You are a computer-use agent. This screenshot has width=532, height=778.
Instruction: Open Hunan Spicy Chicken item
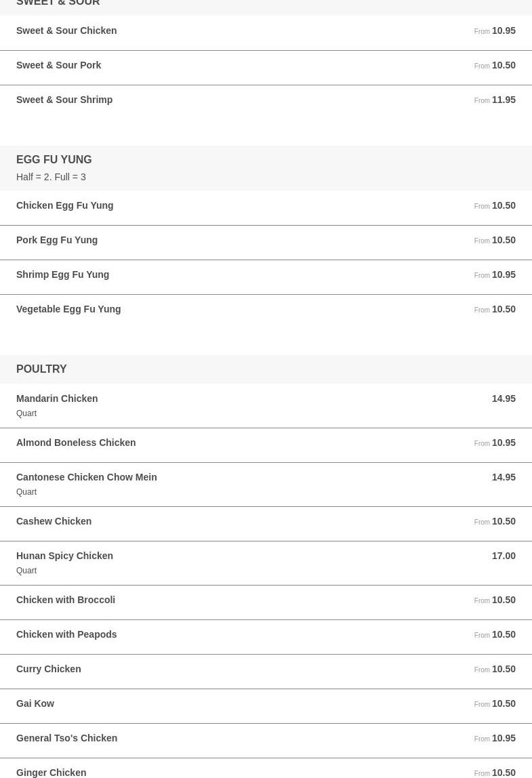coord(266,563)
